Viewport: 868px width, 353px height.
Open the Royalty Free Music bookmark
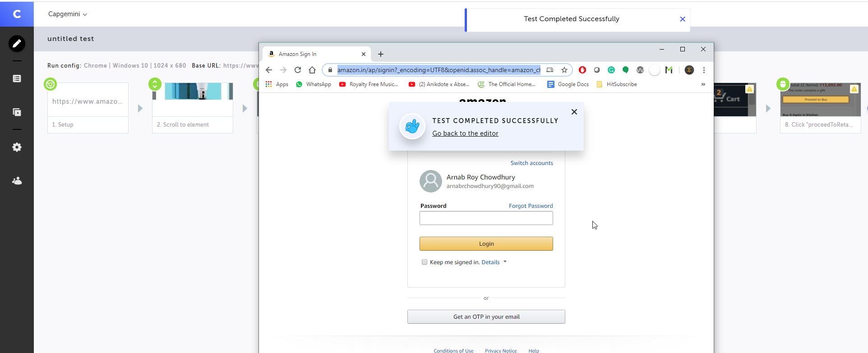pyautogui.click(x=369, y=84)
